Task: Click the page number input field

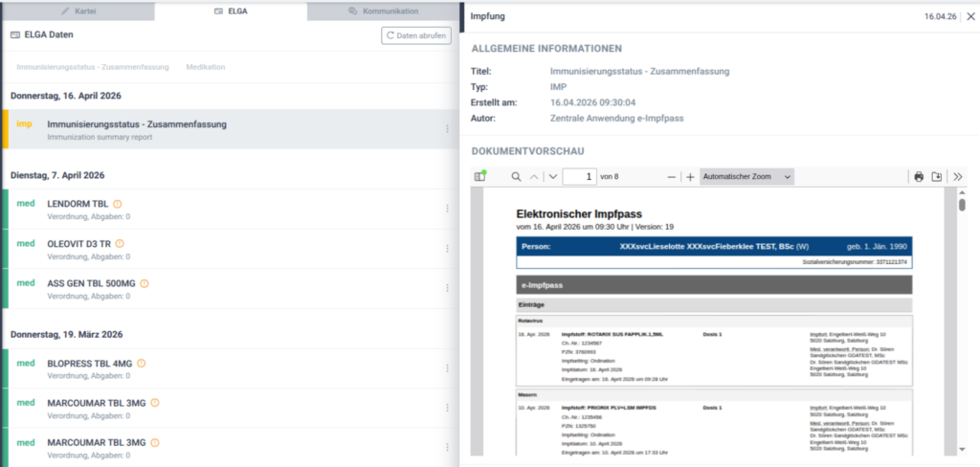Action: pos(579,177)
